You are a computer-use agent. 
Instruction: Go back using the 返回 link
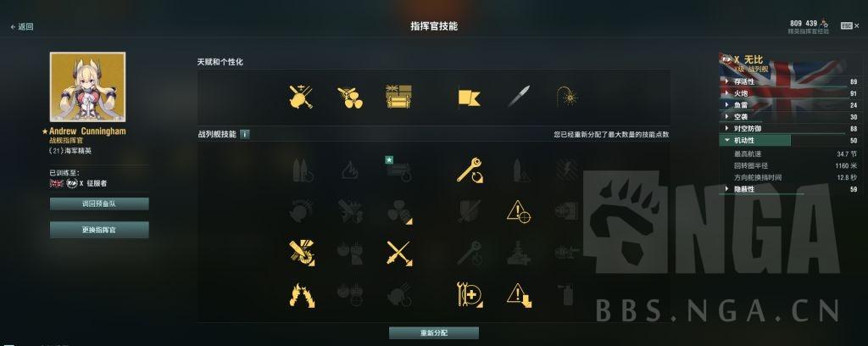tap(22, 26)
